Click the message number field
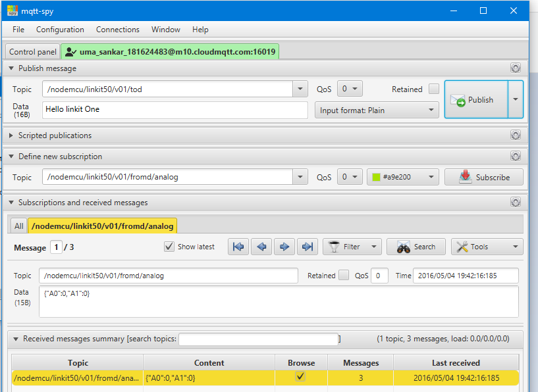Viewport: 538px width, 392px height. [x=56, y=247]
